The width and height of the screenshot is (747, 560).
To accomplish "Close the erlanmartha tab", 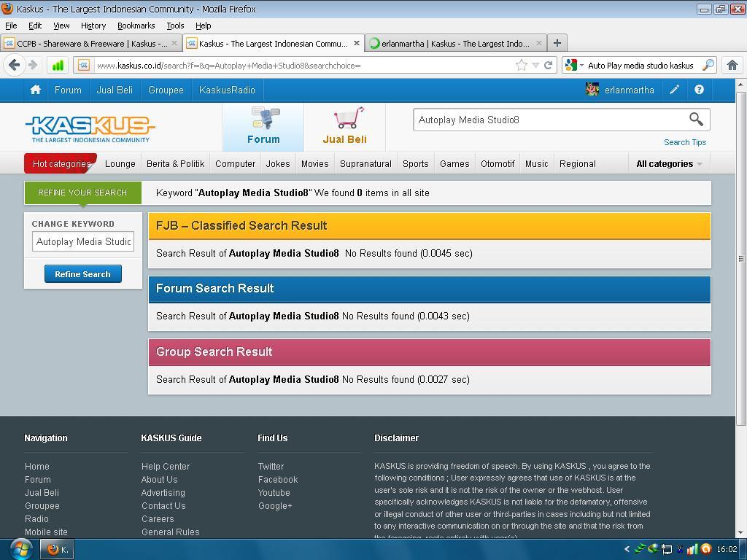I will pyautogui.click(x=539, y=43).
